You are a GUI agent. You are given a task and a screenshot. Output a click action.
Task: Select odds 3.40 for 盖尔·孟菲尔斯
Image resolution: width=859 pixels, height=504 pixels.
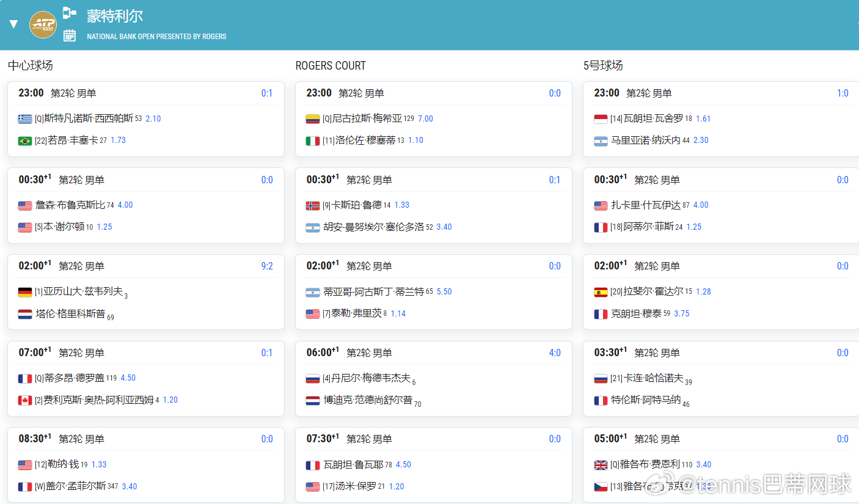pos(130,487)
